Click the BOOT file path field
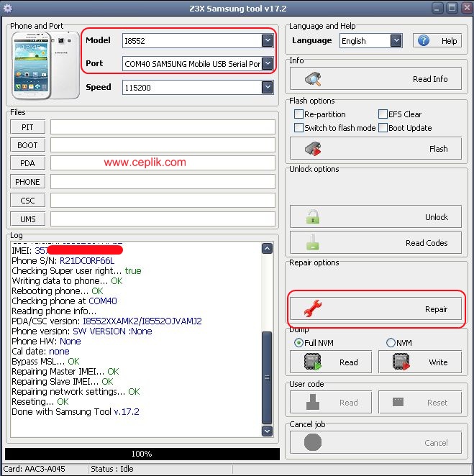 [x=163, y=145]
